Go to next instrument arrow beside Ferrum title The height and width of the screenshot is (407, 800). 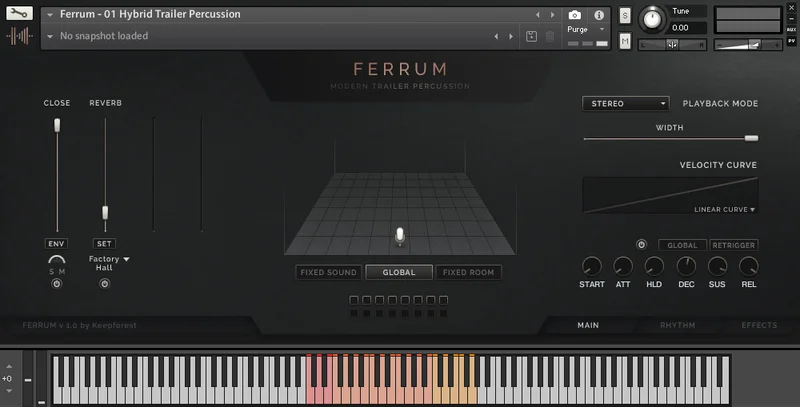point(553,15)
